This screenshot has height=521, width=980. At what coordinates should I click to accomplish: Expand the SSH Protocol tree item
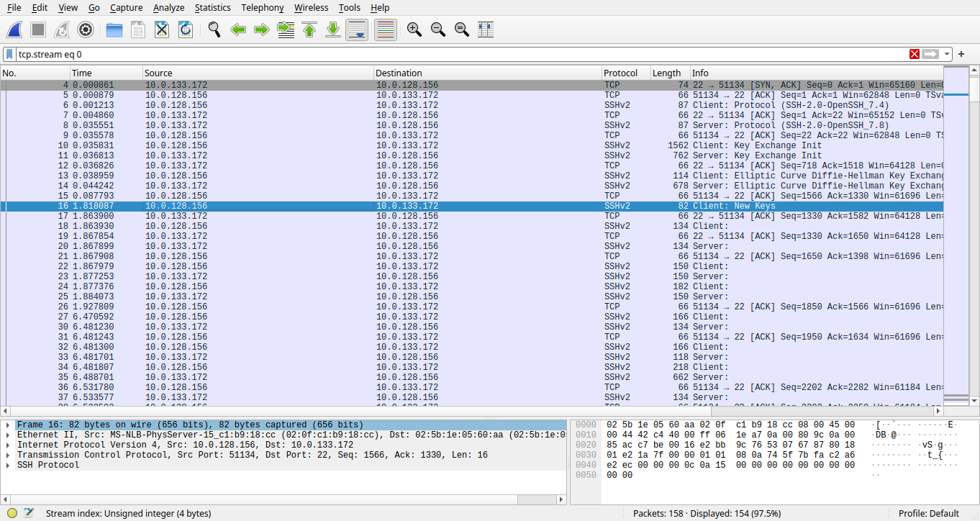(x=8, y=465)
